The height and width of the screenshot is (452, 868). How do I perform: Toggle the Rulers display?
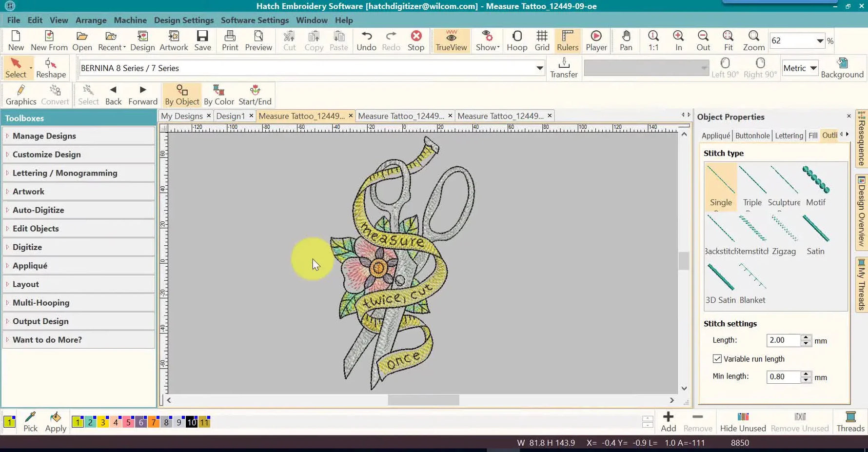coord(567,40)
